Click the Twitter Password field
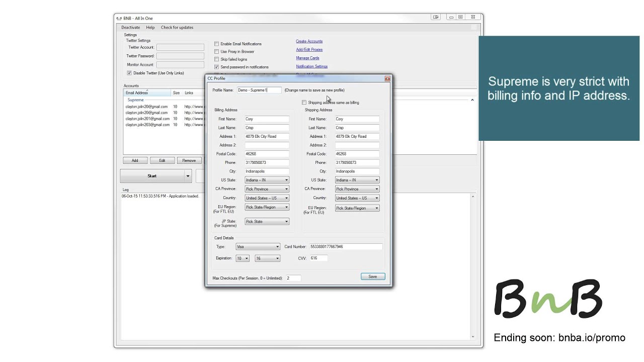The image size is (644, 362). tap(180, 56)
